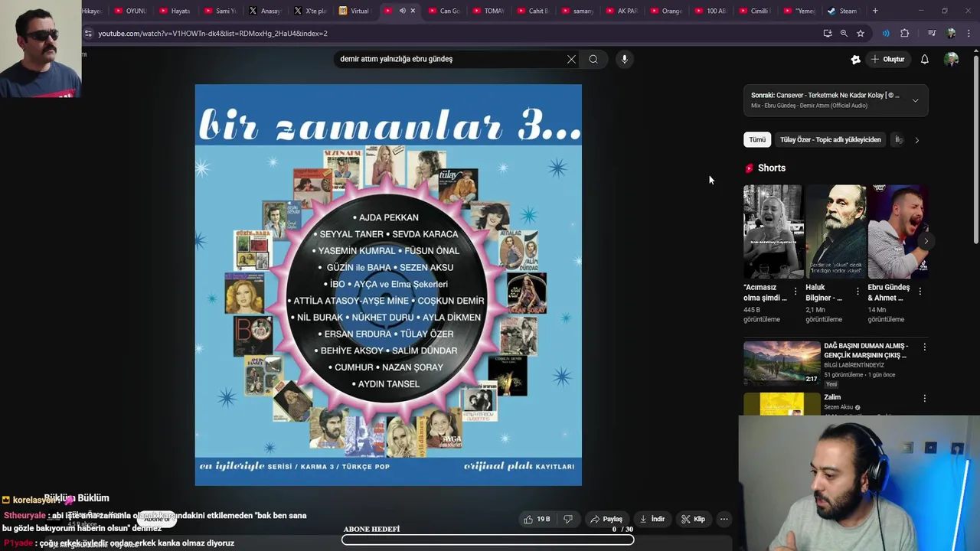Open more actions menu beside Klip
The width and height of the screenshot is (980, 551).
[724, 519]
